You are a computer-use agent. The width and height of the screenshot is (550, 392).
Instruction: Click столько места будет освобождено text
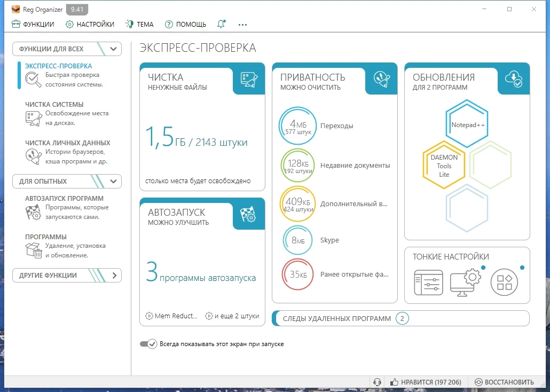(x=198, y=181)
